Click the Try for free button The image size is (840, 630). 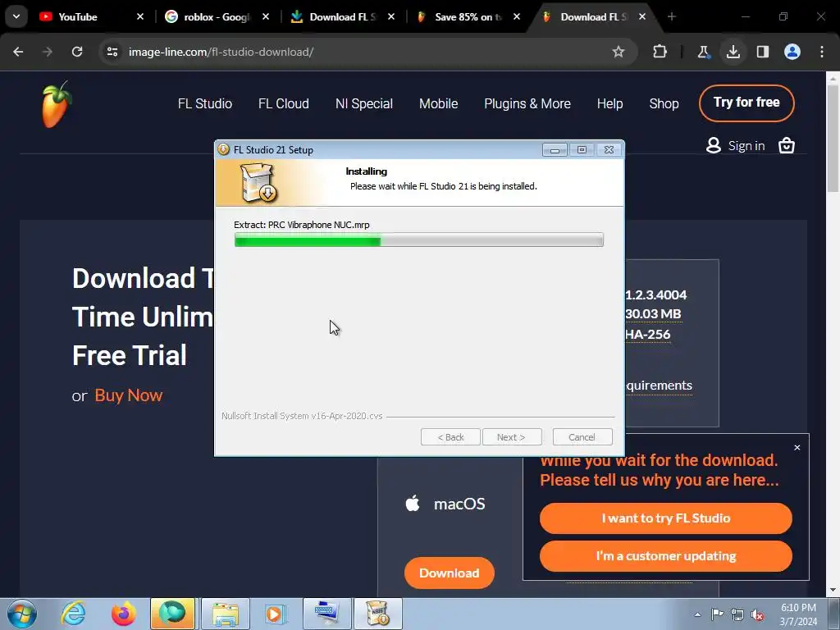[746, 103]
